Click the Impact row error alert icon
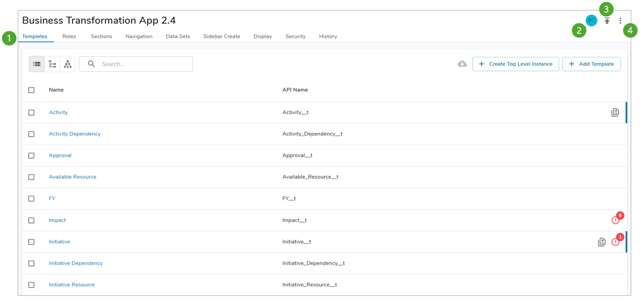Viewport: 644px width, 308px height. [x=615, y=220]
